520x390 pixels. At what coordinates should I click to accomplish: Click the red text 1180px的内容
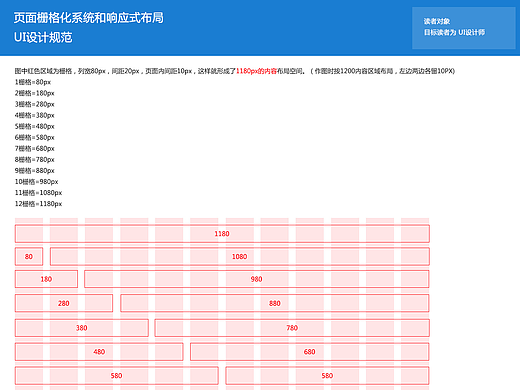256,71
